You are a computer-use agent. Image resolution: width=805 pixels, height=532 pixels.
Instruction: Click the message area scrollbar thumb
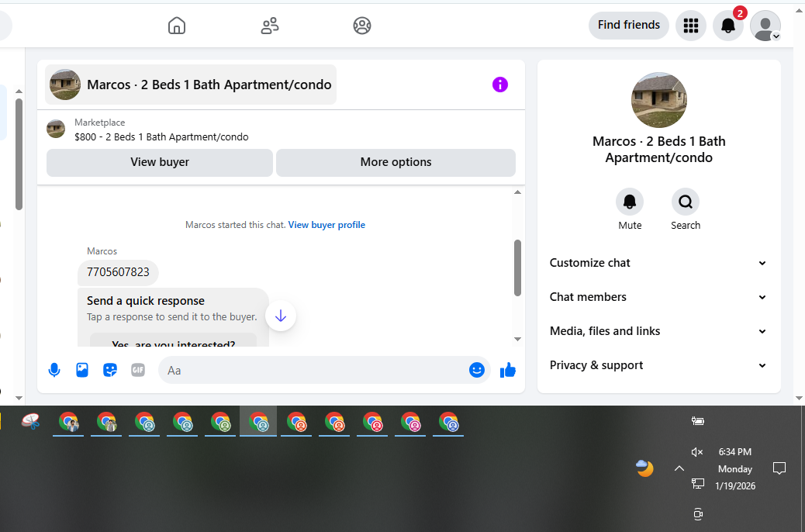click(x=517, y=268)
